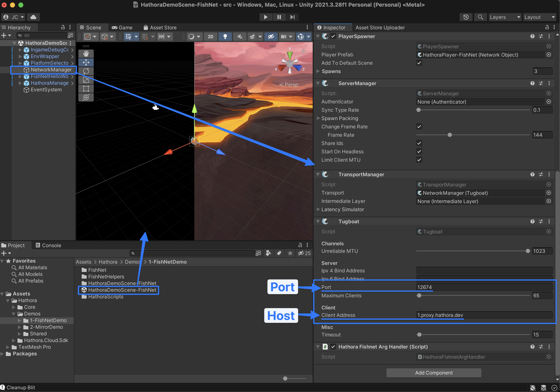Select the Transform tool in scene toolbar
This screenshot has height=392, width=560.
pos(86,97)
